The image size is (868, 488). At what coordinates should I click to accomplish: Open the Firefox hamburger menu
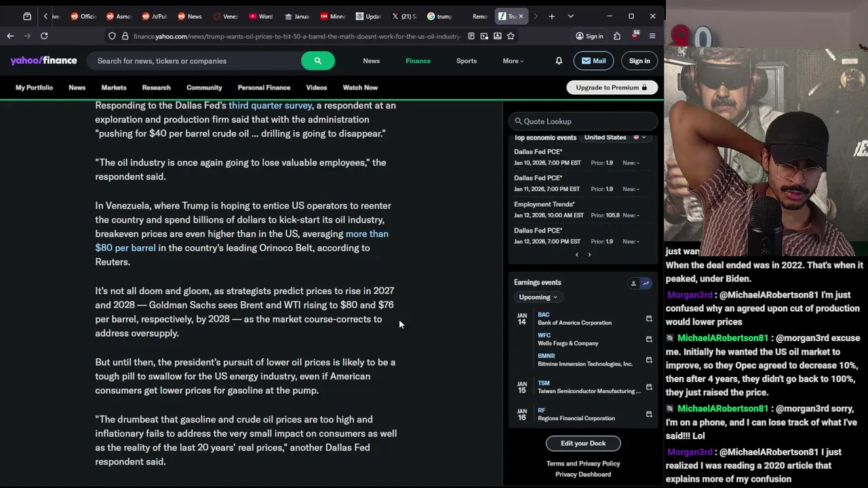[x=652, y=36]
